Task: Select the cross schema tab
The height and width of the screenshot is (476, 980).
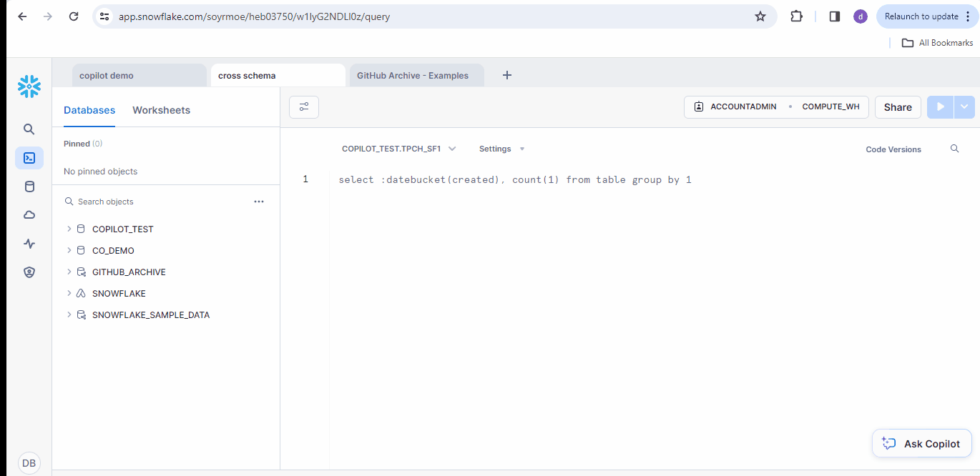Action: point(278,76)
